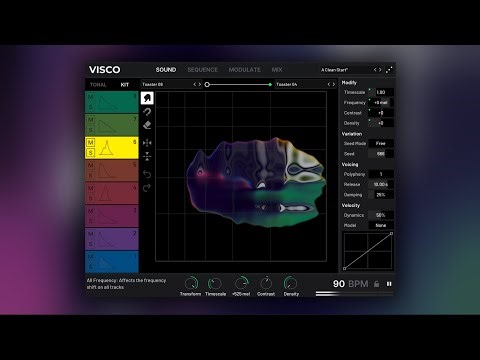Click velocity curve's upper-right point

391,234
